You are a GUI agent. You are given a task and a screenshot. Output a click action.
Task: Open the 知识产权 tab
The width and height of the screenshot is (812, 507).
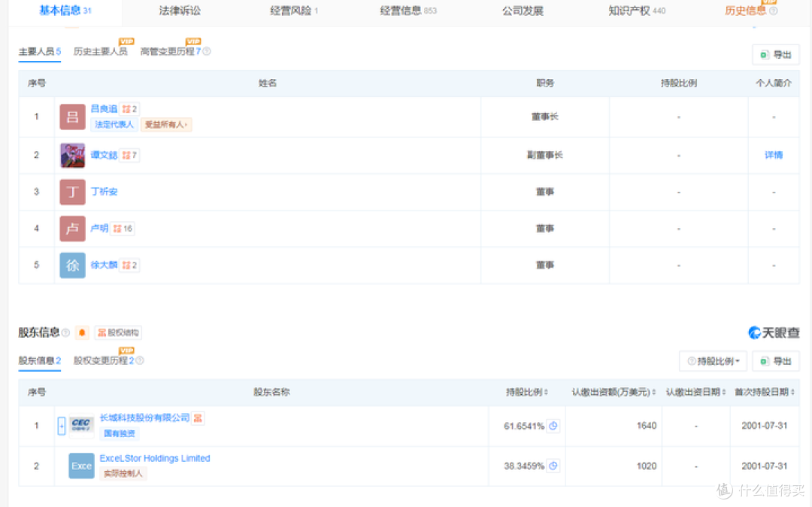637,11
